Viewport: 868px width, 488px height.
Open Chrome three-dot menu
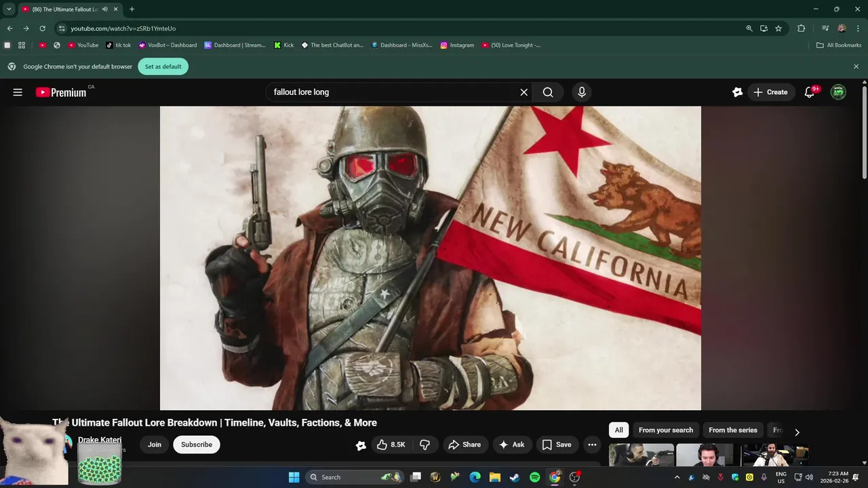859,28
